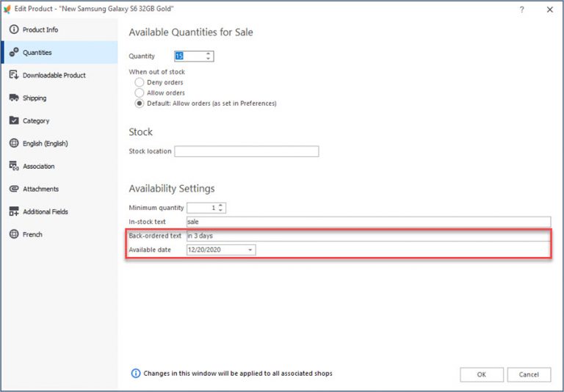Select the Deny orders radio button
The image size is (564, 392).
[x=140, y=83]
